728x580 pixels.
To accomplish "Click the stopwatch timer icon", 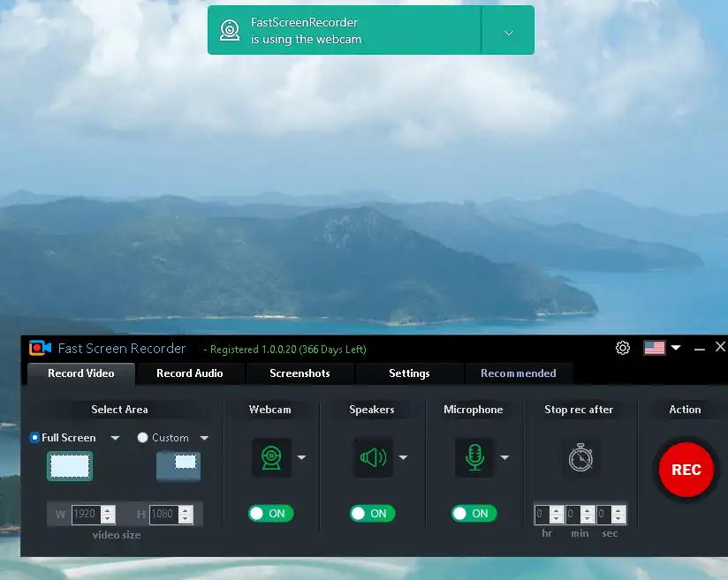I will (580, 457).
